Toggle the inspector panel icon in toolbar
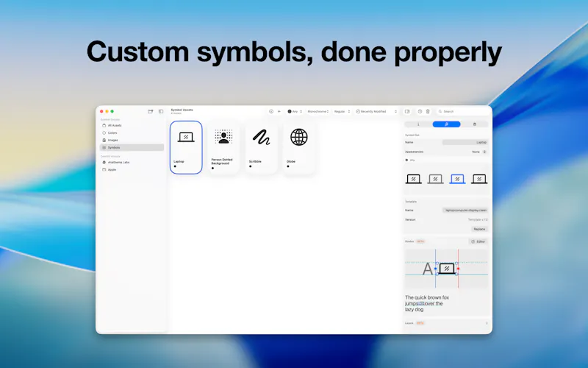 click(407, 112)
